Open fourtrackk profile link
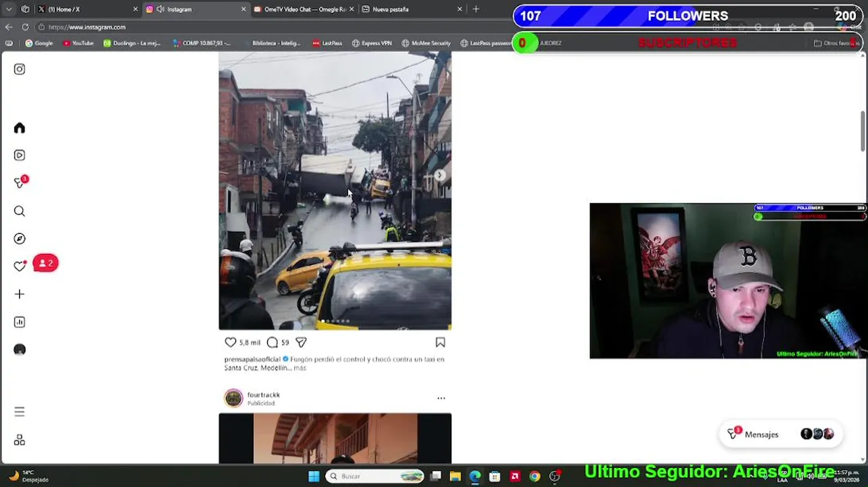The image size is (868, 487). pyautogui.click(x=263, y=395)
